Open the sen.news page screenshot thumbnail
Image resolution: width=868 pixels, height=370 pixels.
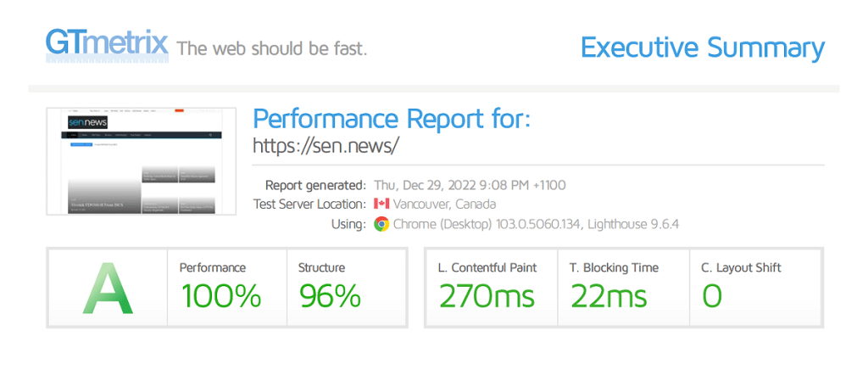[x=142, y=161]
